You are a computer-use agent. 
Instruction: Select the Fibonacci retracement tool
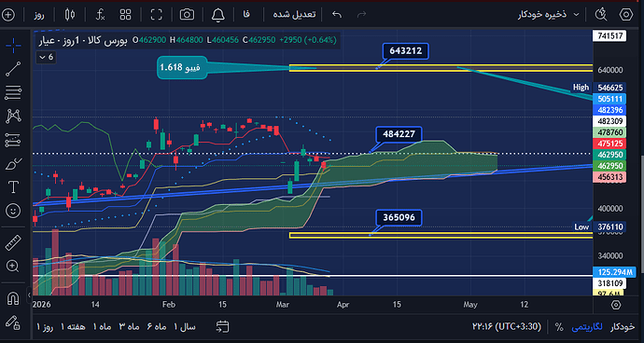click(13, 93)
